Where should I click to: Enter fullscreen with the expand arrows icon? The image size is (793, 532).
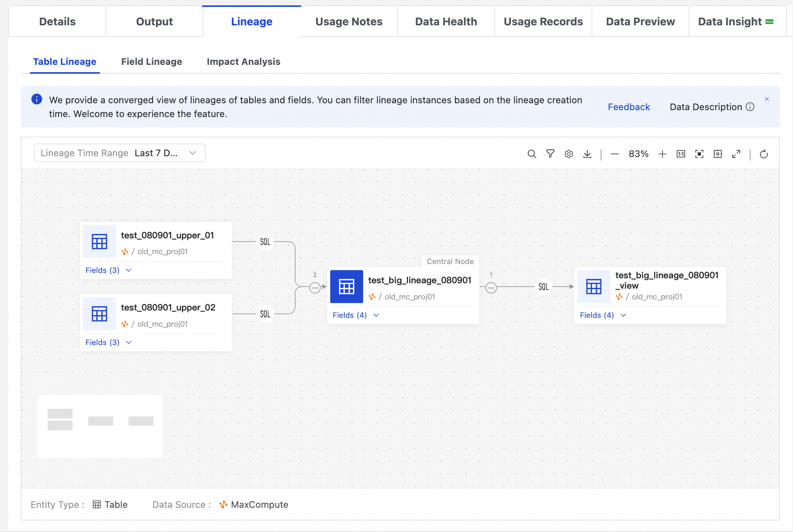pos(736,154)
